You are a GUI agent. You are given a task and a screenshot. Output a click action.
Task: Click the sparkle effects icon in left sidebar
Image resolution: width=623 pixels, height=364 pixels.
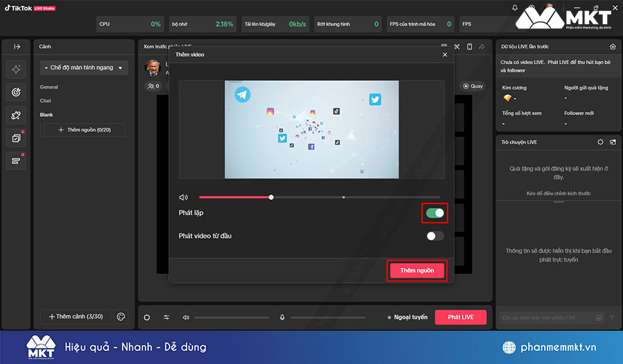click(x=17, y=69)
